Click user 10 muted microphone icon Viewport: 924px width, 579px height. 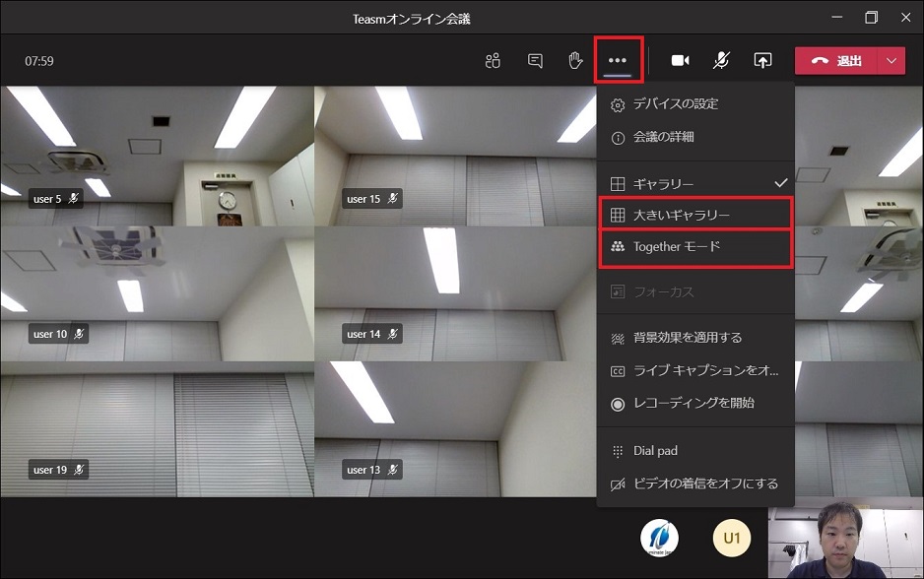tap(79, 334)
